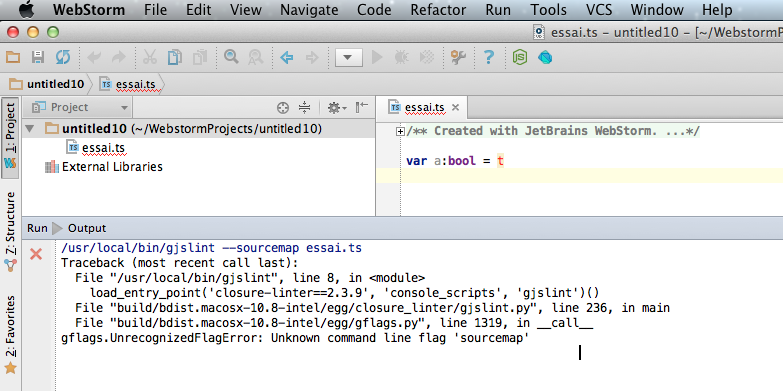Open the Project panel gear settings menu
This screenshot has height=391, width=783.
pyautogui.click(x=337, y=107)
